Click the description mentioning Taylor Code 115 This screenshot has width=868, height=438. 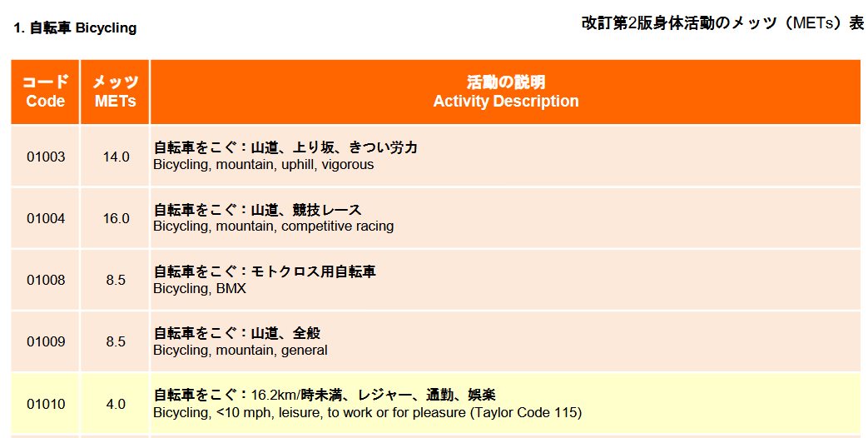click(368, 413)
